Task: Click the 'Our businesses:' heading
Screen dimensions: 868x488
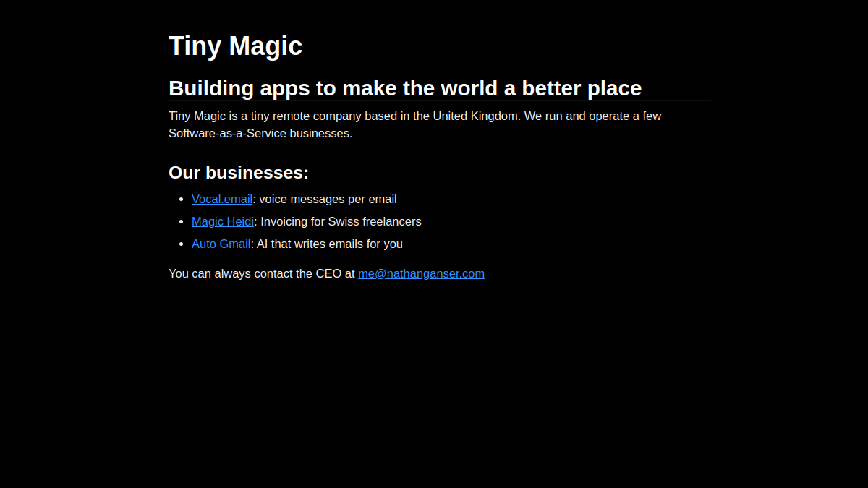Action: 239,173
